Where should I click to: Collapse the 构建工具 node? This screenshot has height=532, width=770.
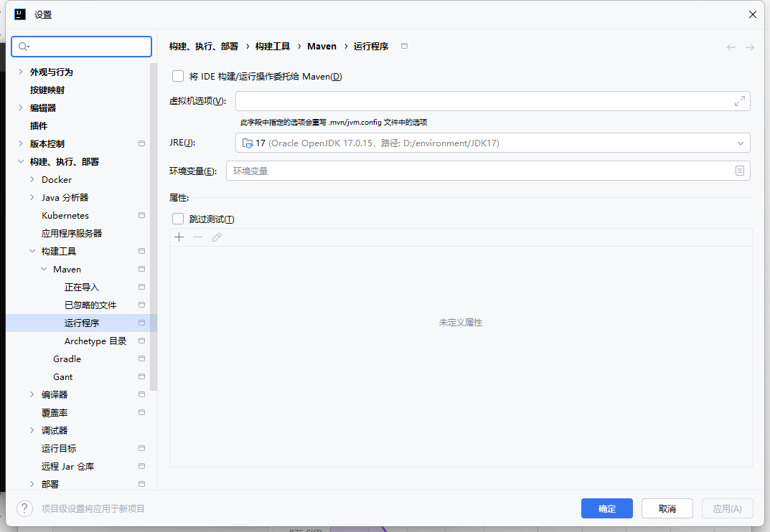tap(32, 251)
